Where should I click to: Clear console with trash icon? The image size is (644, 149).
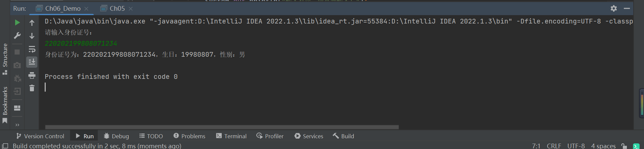click(x=32, y=88)
